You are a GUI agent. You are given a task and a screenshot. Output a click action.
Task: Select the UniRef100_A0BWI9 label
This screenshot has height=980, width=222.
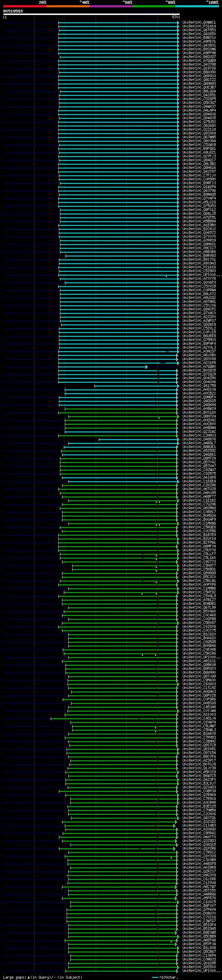[199, 408]
